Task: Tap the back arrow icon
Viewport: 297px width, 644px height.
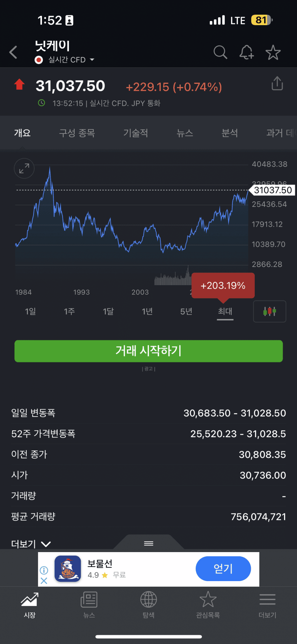Action: click(x=13, y=52)
